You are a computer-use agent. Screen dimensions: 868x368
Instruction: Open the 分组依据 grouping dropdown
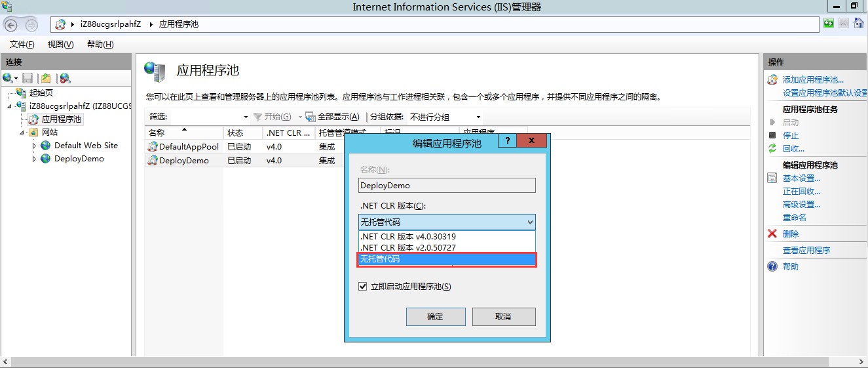[445, 117]
